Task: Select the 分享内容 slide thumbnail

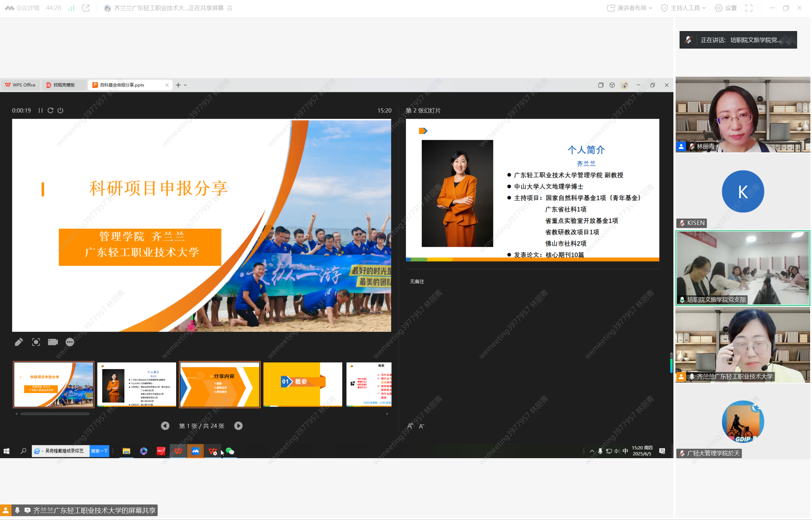Action: pos(220,385)
